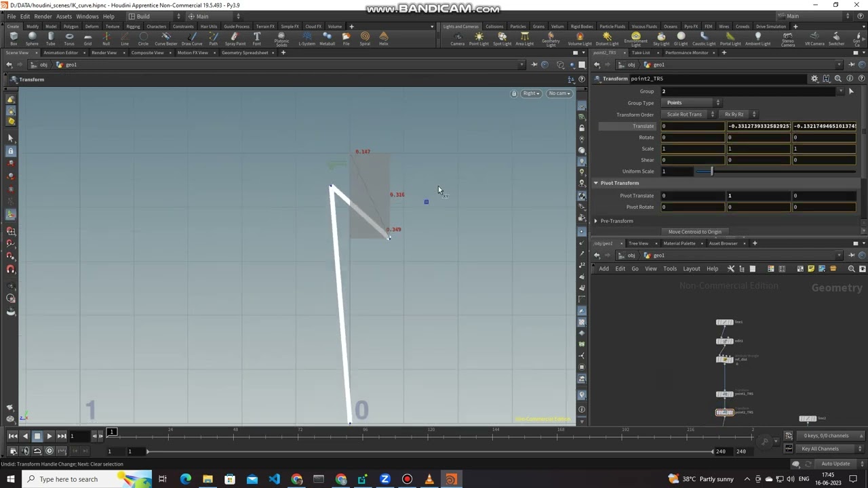Add a Null object
This screenshot has width=868, height=488.
click(106, 39)
